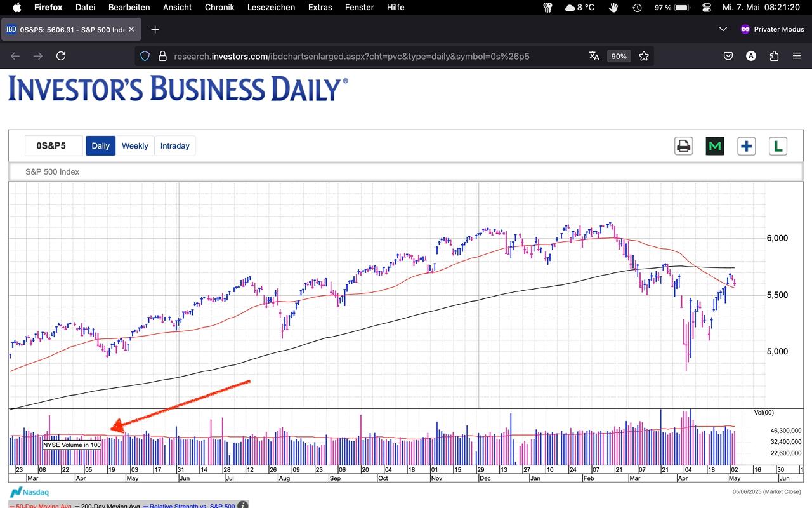This screenshot has height=508, width=812.
Task: Click the Investor's Business Daily logo
Action: click(178, 88)
